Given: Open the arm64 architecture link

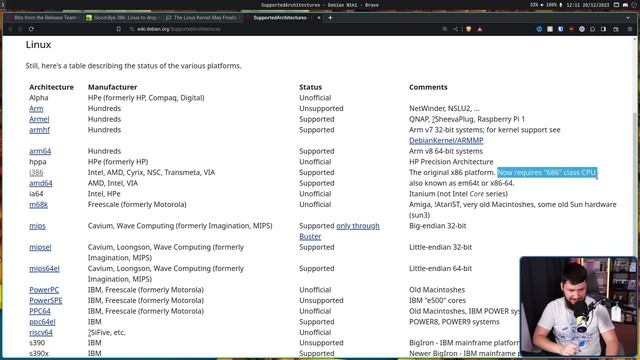Looking at the screenshot, I should point(40,151).
